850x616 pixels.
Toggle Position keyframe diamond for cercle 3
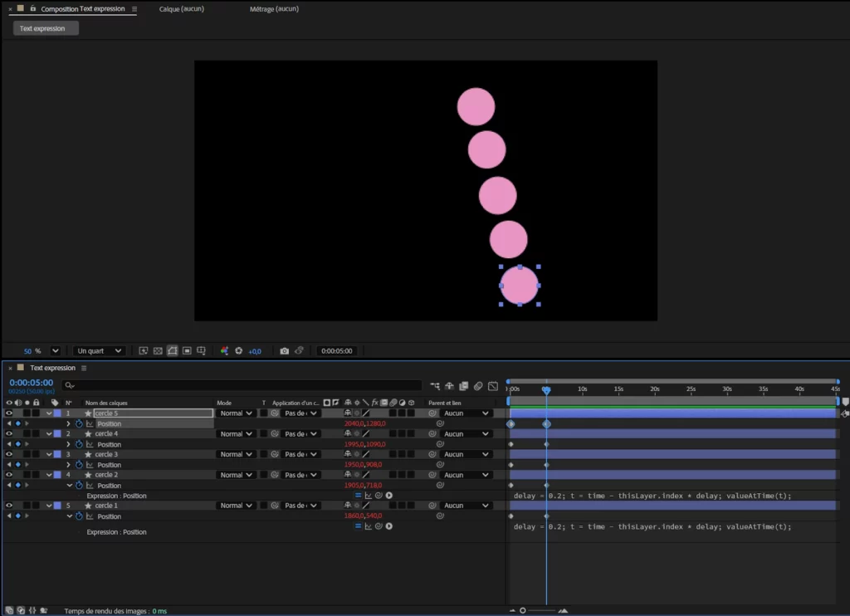coord(18,465)
